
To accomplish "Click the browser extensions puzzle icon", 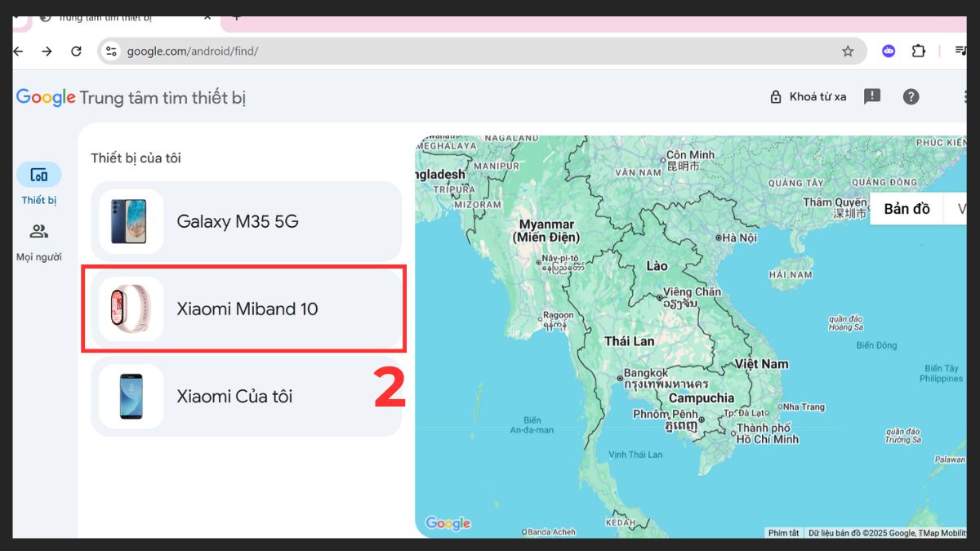I will [x=918, y=51].
